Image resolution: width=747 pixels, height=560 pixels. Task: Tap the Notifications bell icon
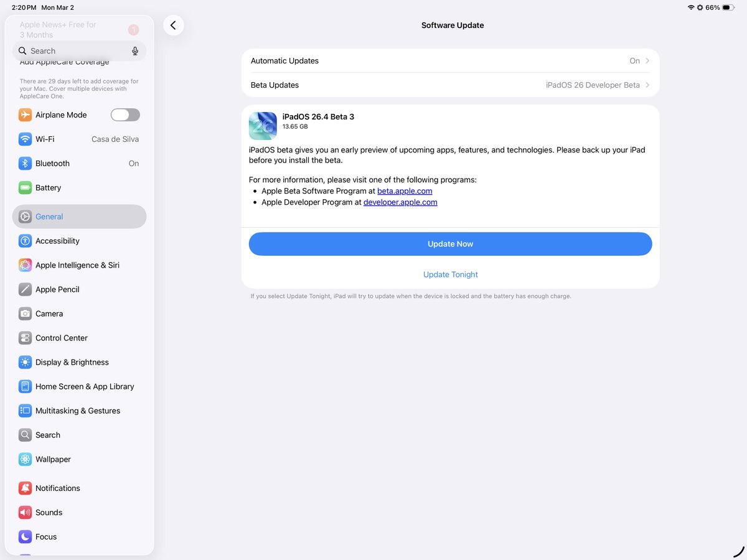[x=25, y=488]
